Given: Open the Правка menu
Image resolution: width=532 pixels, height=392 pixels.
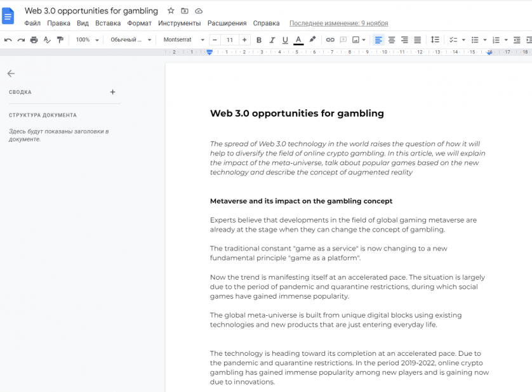Looking at the screenshot, I should point(58,23).
